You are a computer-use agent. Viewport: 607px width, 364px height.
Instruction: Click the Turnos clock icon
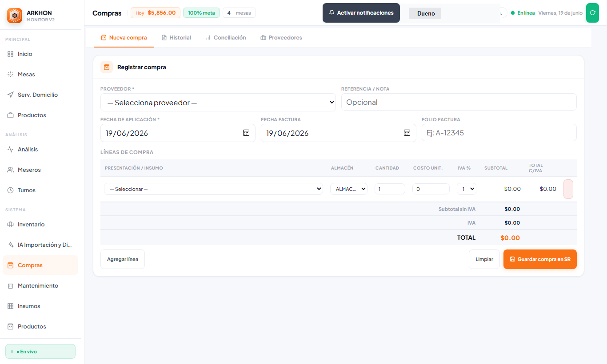coord(11,190)
